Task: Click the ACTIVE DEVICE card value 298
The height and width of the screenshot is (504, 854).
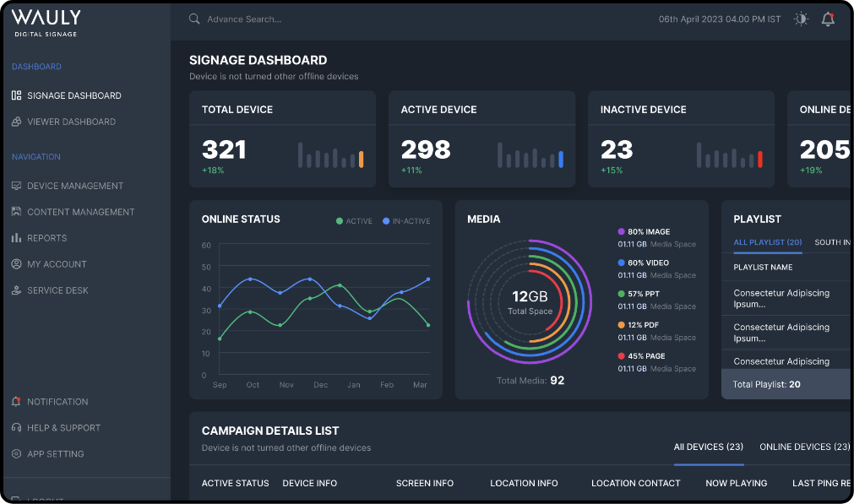Action: coord(426,149)
